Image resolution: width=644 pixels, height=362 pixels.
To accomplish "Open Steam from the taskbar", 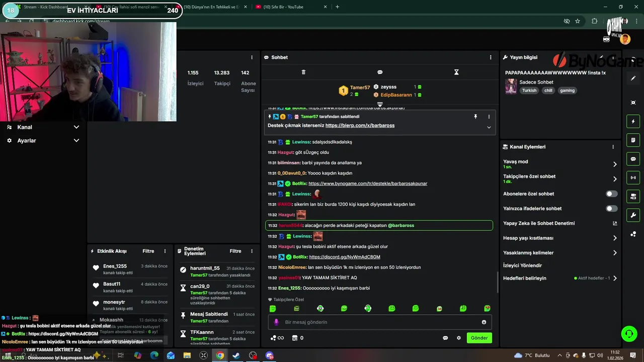I will 236,355.
